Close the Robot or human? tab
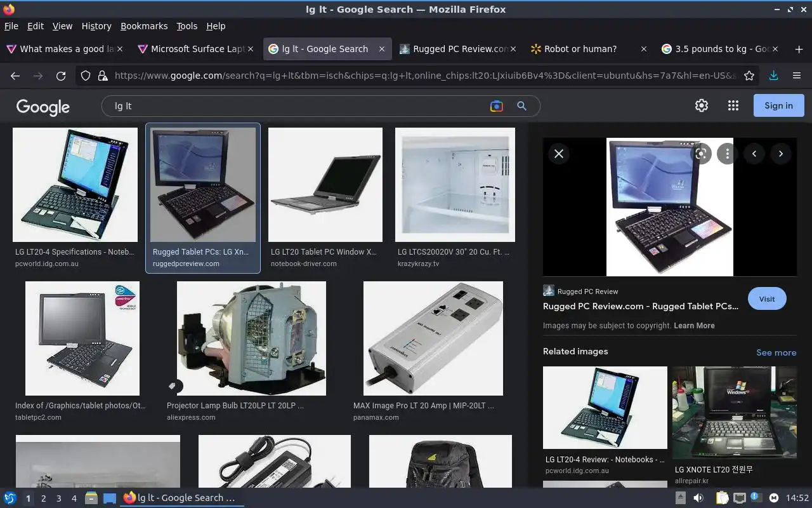 pos(644,49)
